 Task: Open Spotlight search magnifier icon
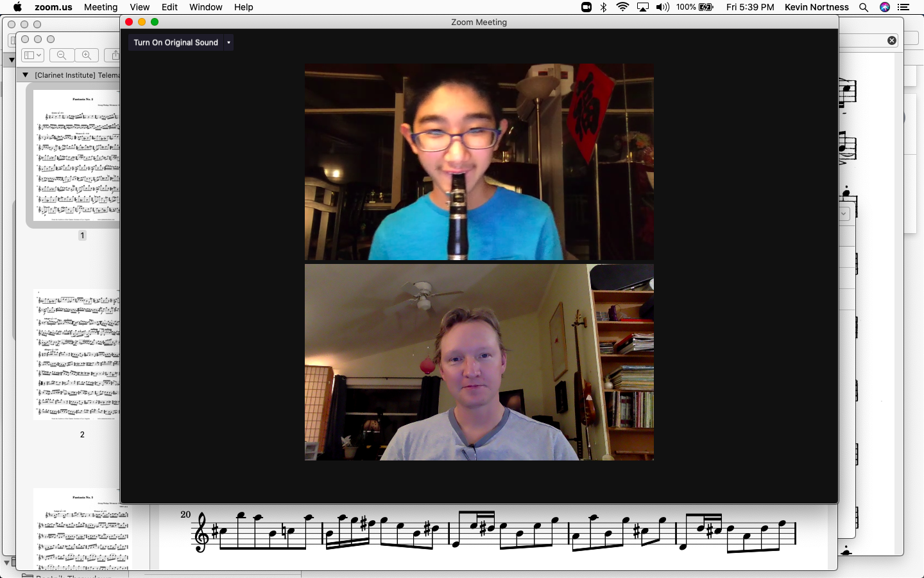click(864, 7)
